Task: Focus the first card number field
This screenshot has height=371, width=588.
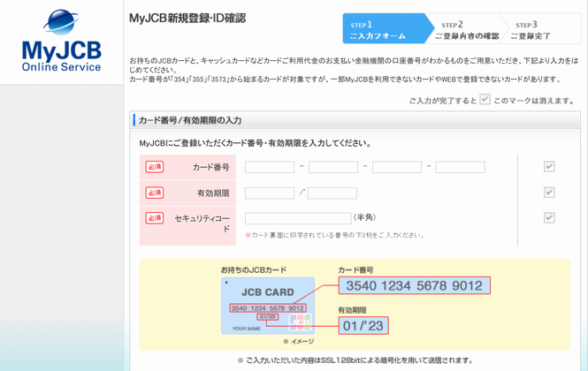Action: tap(270, 167)
